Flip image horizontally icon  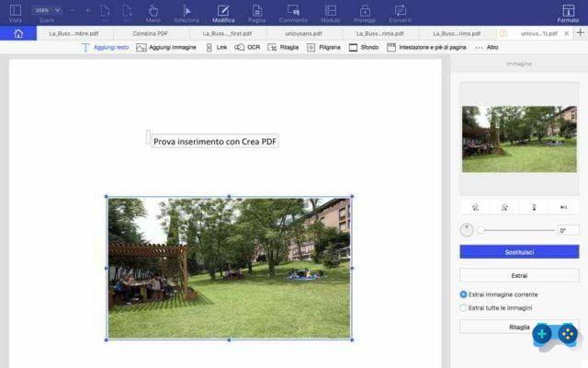point(563,207)
